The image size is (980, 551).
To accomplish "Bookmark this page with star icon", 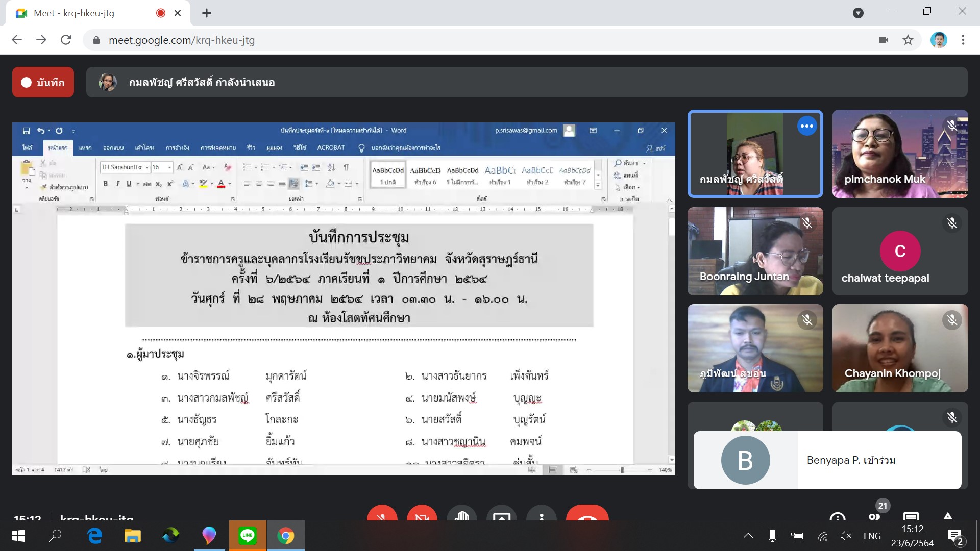I will 908,40.
